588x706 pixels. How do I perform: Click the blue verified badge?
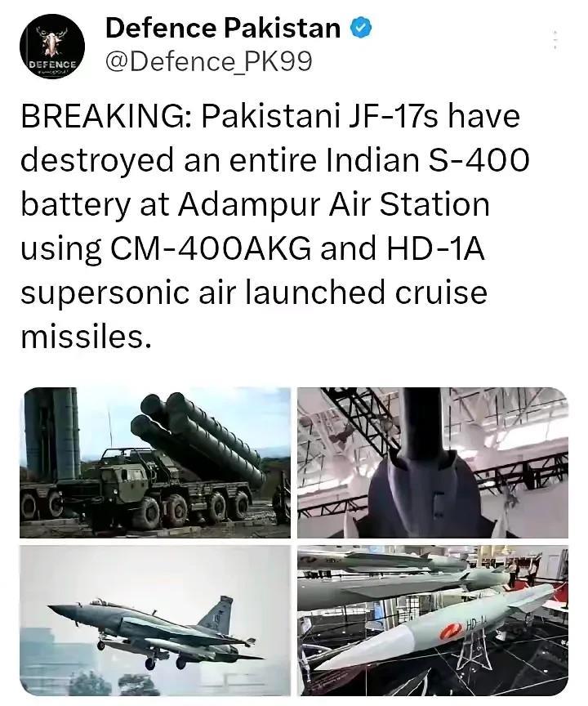click(x=361, y=29)
